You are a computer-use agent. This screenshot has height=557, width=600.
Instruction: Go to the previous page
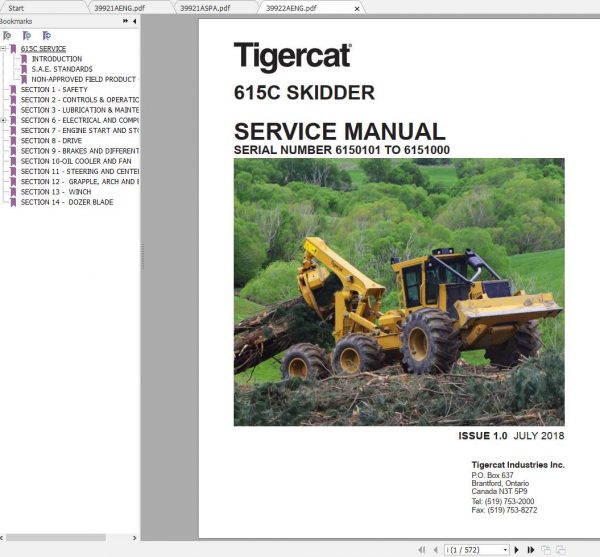pos(435,550)
